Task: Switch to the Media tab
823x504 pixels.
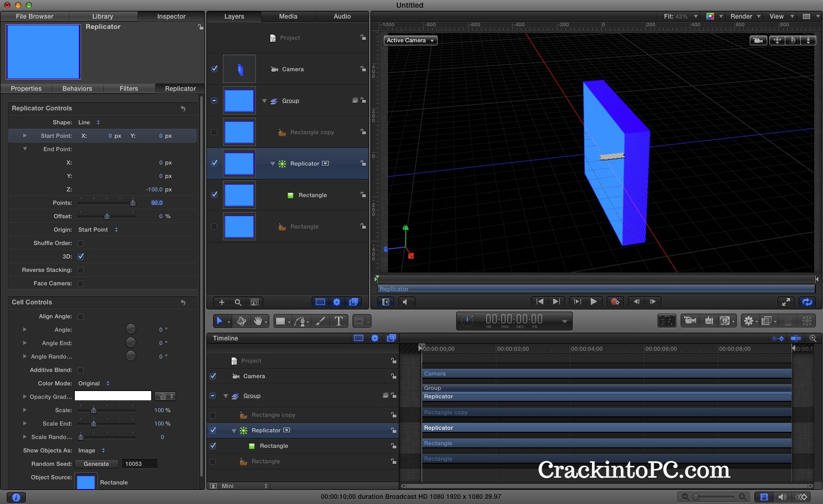Action: [288, 17]
